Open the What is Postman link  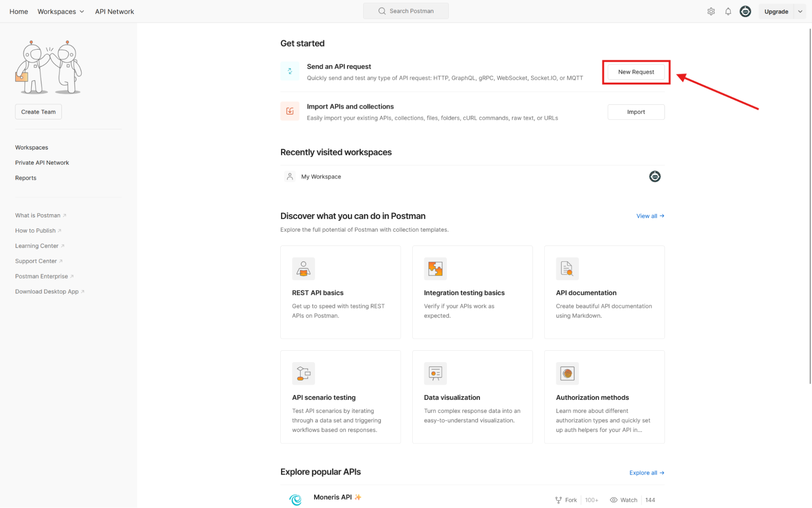pyautogui.click(x=41, y=215)
